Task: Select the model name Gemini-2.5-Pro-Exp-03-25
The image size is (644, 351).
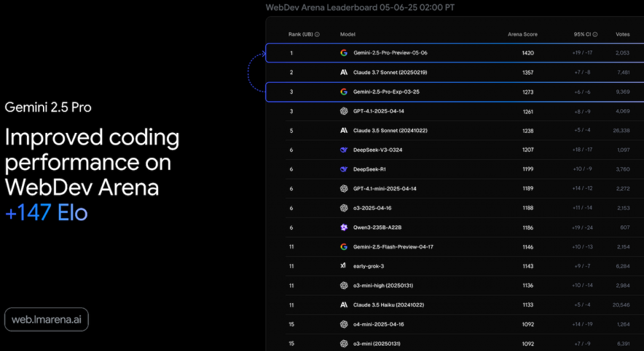Action: pos(386,92)
